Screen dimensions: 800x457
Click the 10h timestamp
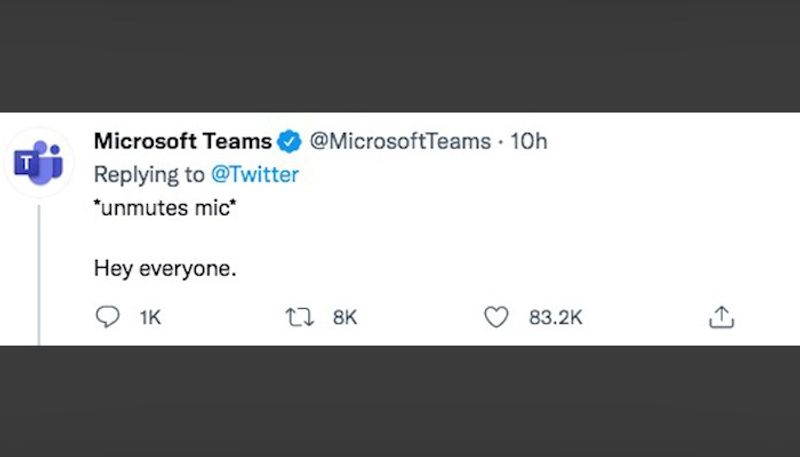coord(529,142)
